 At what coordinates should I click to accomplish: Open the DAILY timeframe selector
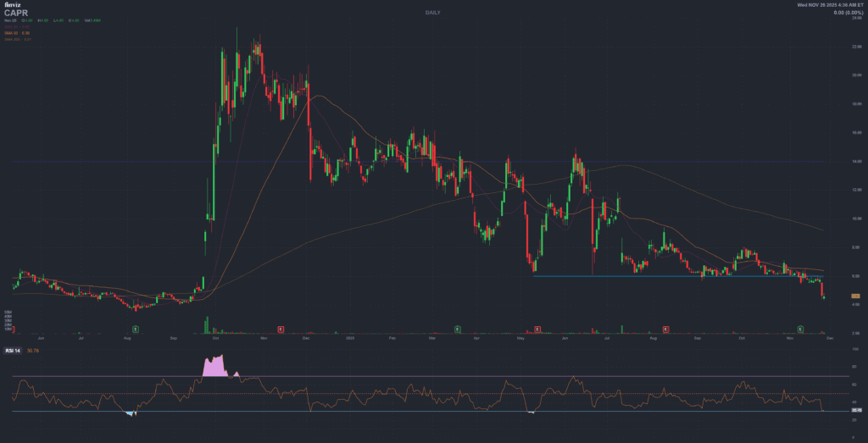pos(434,14)
